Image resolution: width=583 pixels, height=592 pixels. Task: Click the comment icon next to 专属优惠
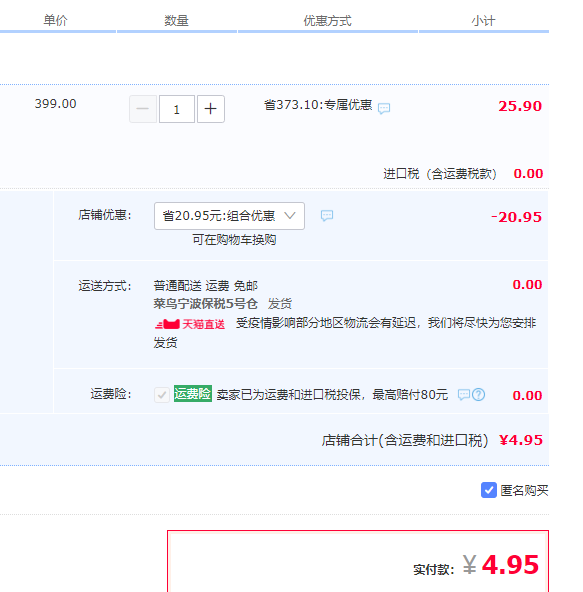coord(384,109)
